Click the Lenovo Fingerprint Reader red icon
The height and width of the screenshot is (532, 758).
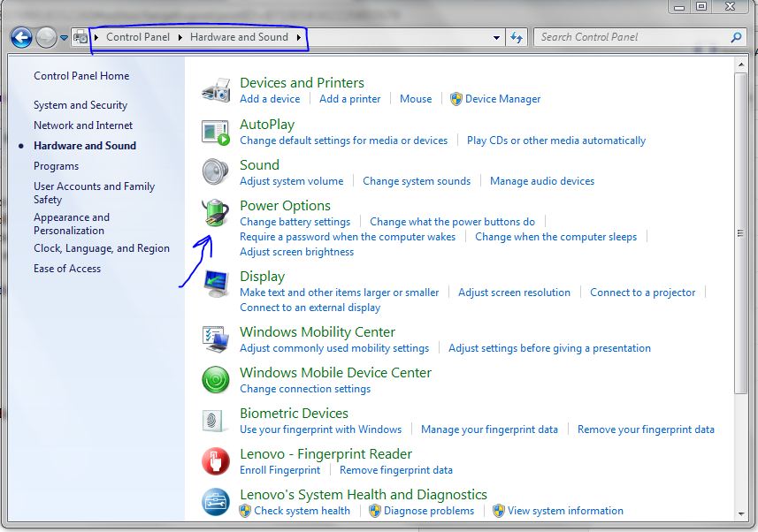(215, 461)
